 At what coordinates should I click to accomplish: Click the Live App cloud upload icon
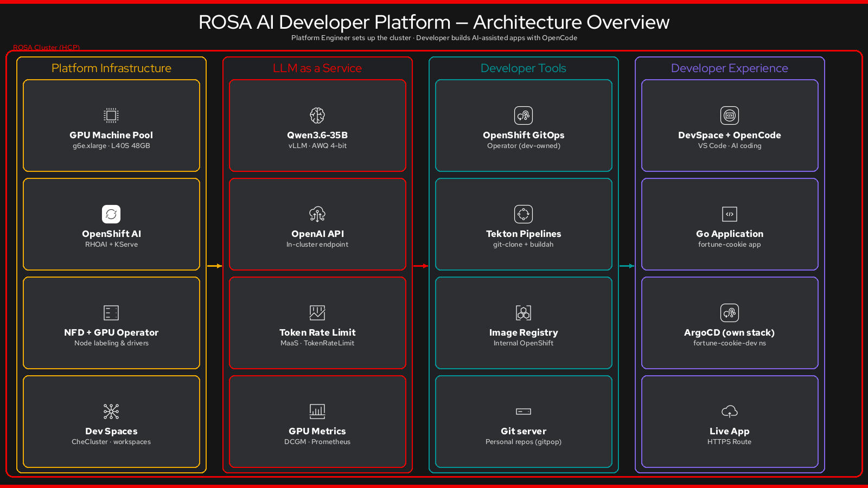point(730,412)
